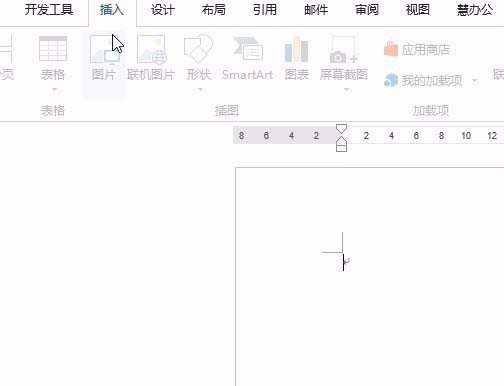The image size is (504, 386).
Task: Switch to the 设计 tab
Action: [163, 10]
